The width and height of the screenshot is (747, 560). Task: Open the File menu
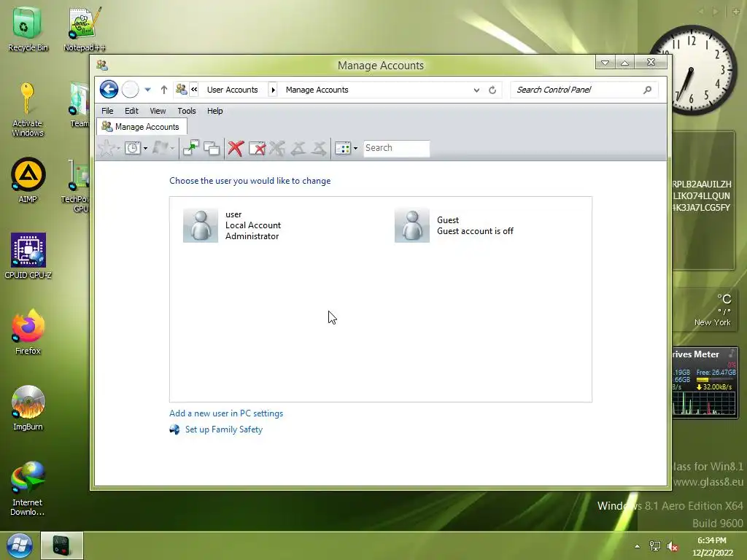tap(107, 111)
